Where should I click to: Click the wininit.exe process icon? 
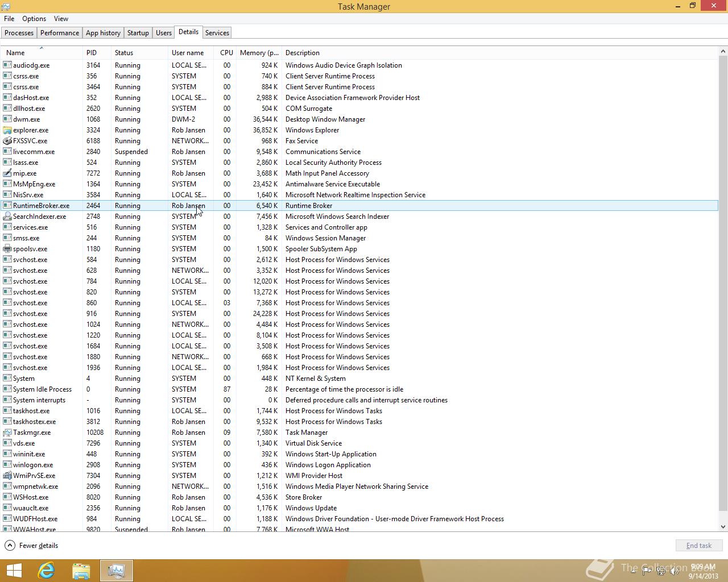[7, 454]
